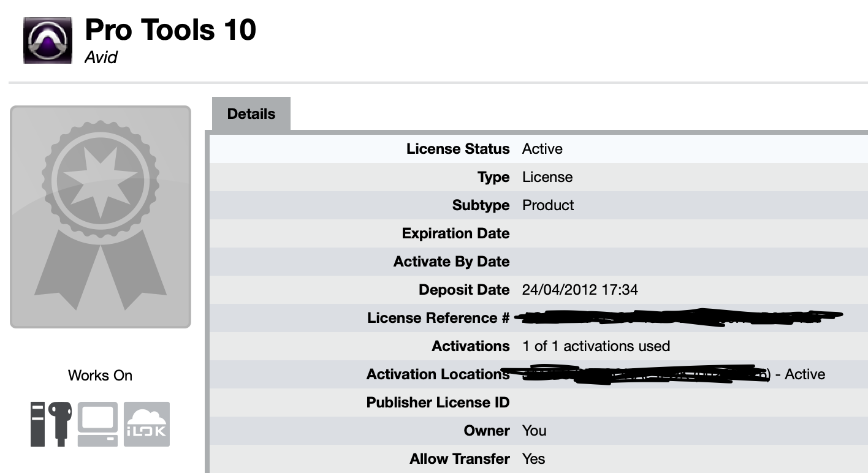Screen dimensions: 868x473
Task: Click the Publisher License ID label
Action: tap(438, 403)
